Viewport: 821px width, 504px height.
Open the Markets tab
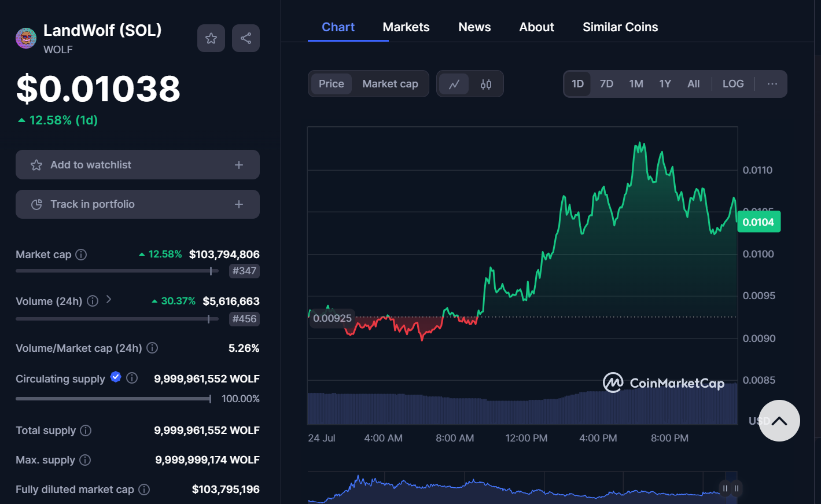(406, 27)
